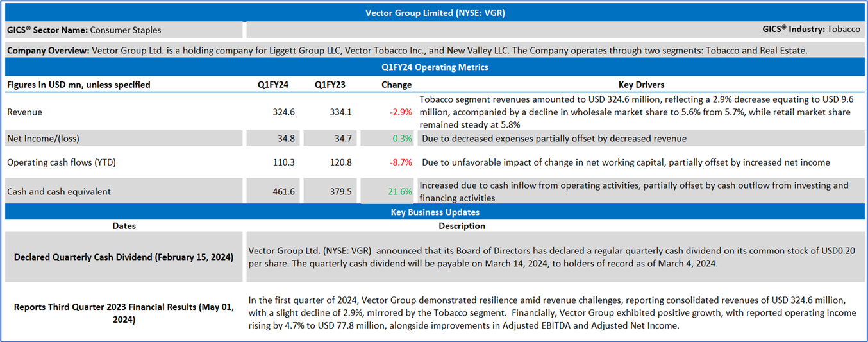Click the Reports Third Quarter 2023 Results cell

124,313
